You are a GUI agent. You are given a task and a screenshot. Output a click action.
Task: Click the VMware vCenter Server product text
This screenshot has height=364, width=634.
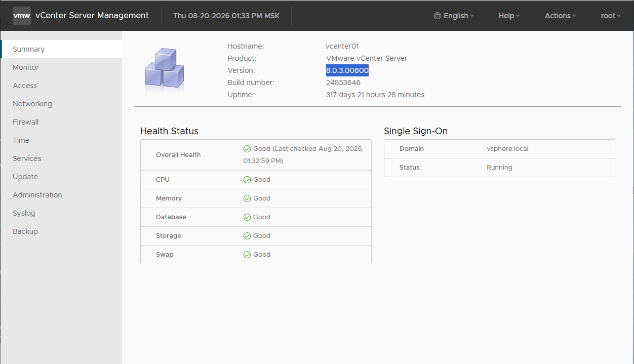(x=367, y=58)
